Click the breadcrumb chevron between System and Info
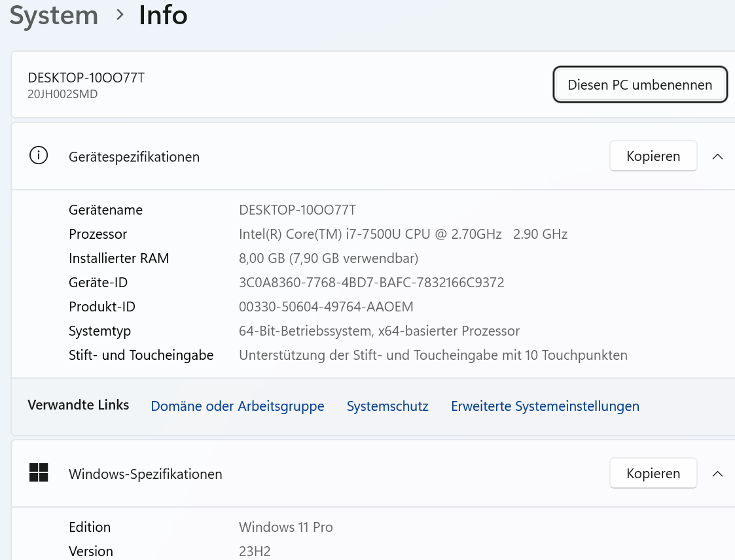 coord(120,15)
